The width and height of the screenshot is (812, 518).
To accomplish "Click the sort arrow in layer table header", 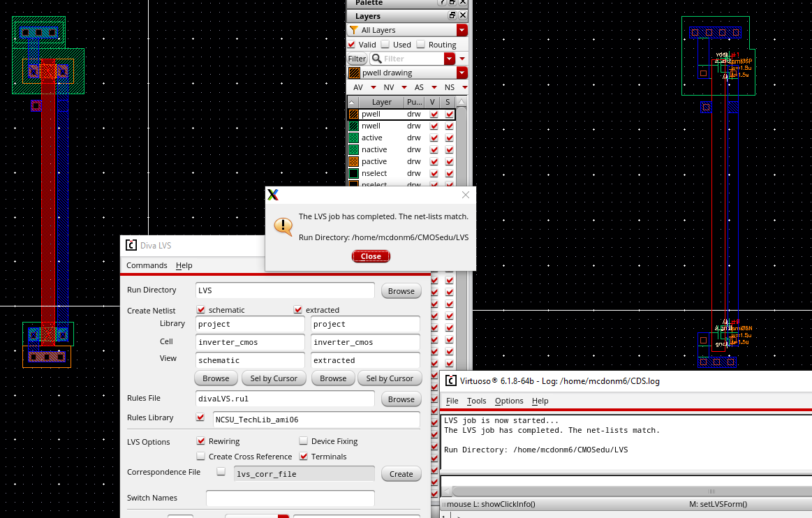I will (352, 102).
